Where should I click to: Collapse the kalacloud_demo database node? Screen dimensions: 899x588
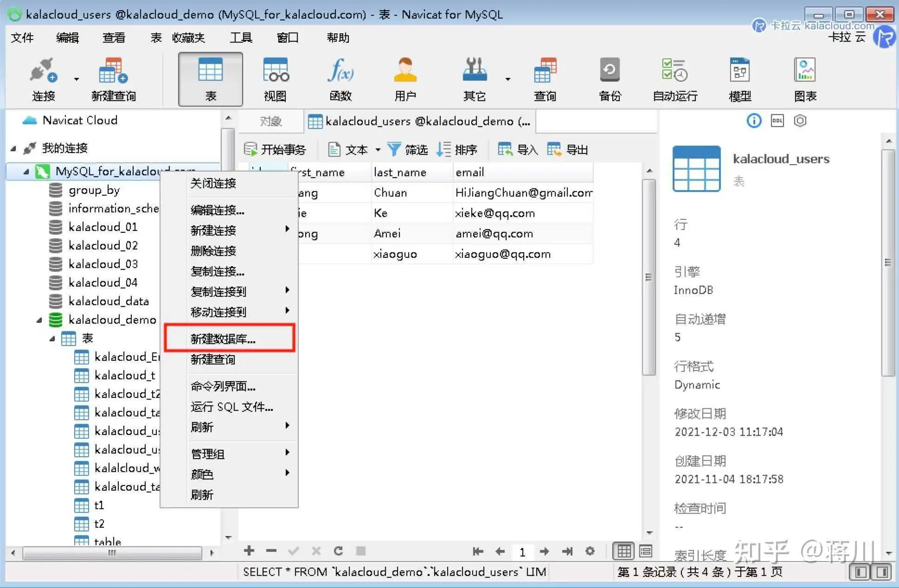click(39, 320)
